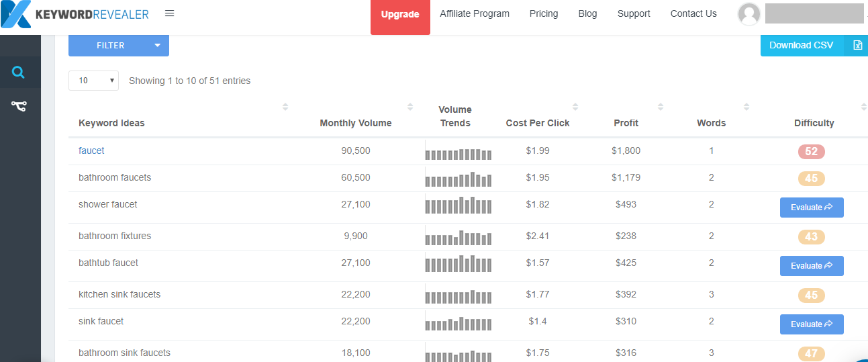Screen dimensions: 868x362
Task: Open the entries-per-page selector showing 10
Action: point(94,81)
